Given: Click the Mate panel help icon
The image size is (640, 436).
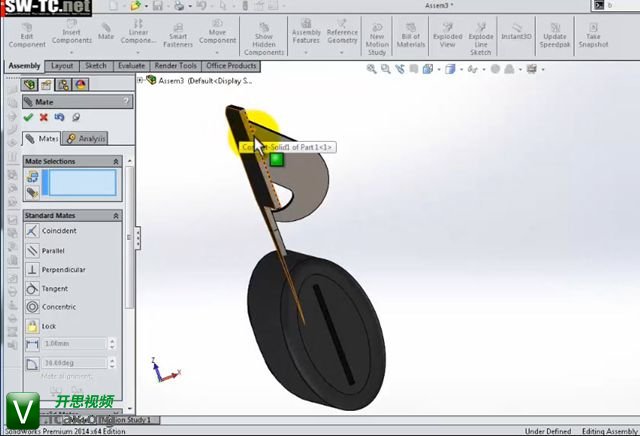Looking at the screenshot, I should [127, 101].
